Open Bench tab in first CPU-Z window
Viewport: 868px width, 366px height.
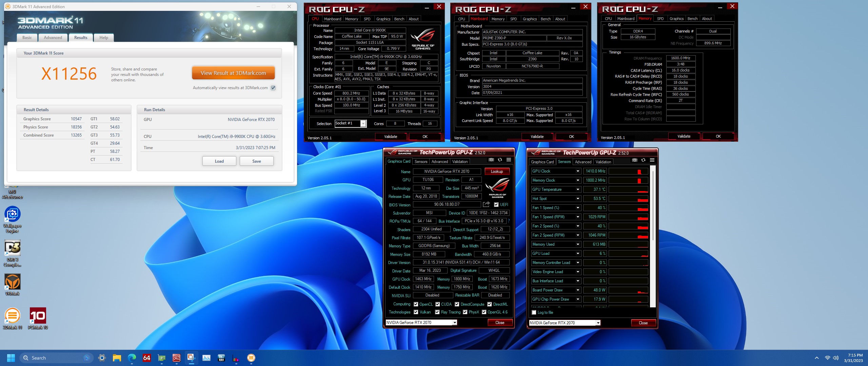pyautogui.click(x=399, y=19)
